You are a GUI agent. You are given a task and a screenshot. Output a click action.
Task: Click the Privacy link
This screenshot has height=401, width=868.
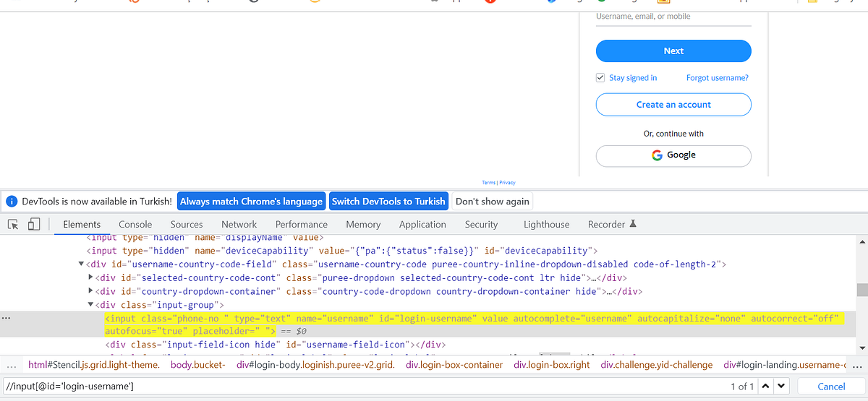click(x=508, y=183)
